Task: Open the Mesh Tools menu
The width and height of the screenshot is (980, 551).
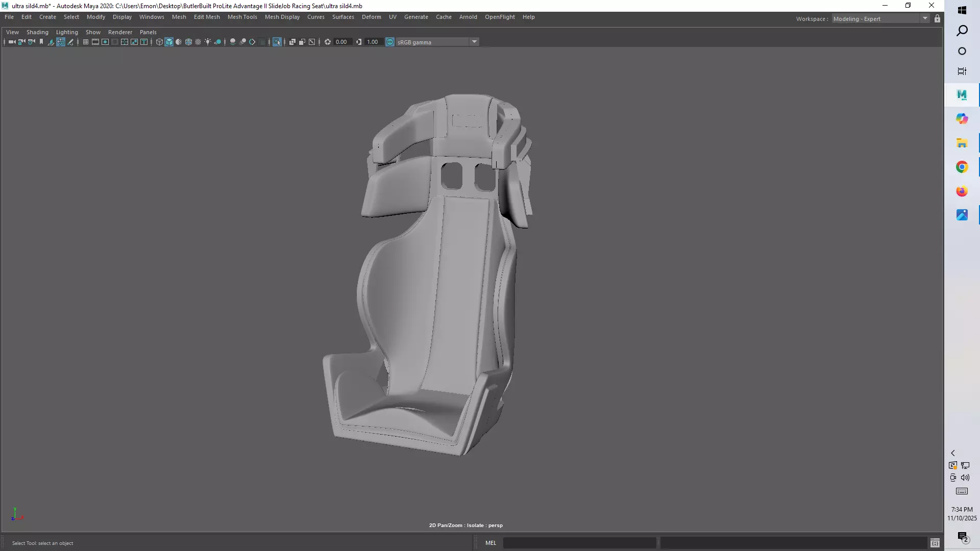Action: (x=242, y=17)
